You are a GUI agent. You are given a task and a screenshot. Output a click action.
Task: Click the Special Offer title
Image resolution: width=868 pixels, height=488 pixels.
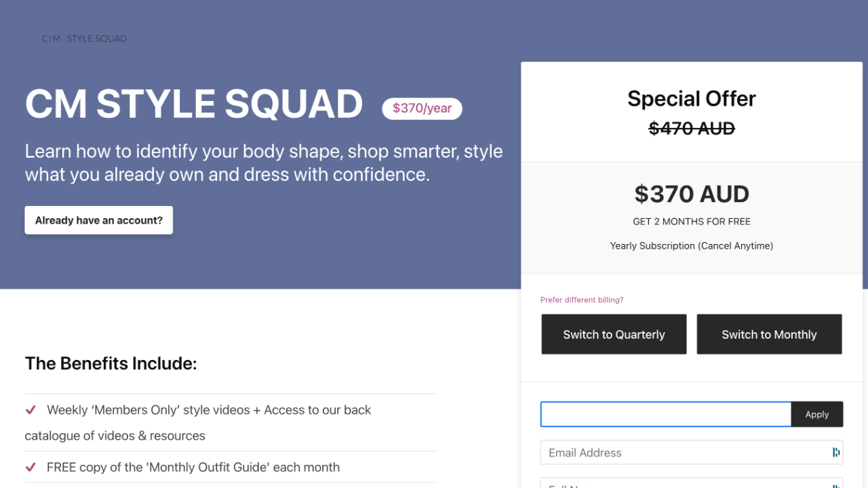[x=691, y=99]
